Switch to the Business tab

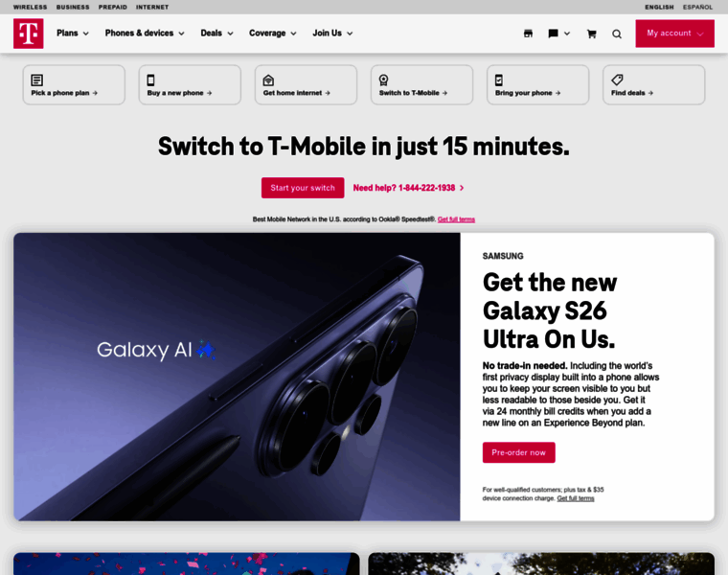[x=73, y=7]
